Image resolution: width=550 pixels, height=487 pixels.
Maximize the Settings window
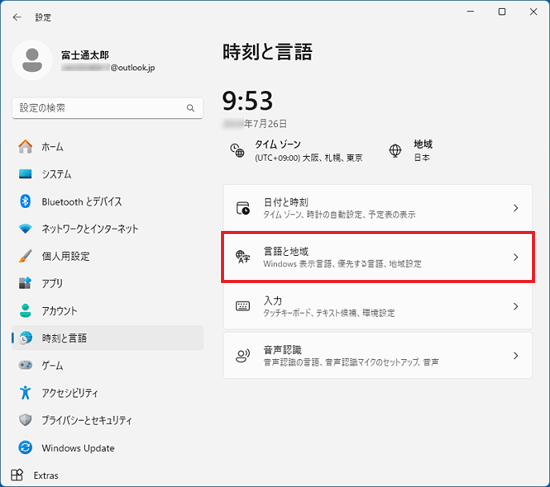(502, 12)
